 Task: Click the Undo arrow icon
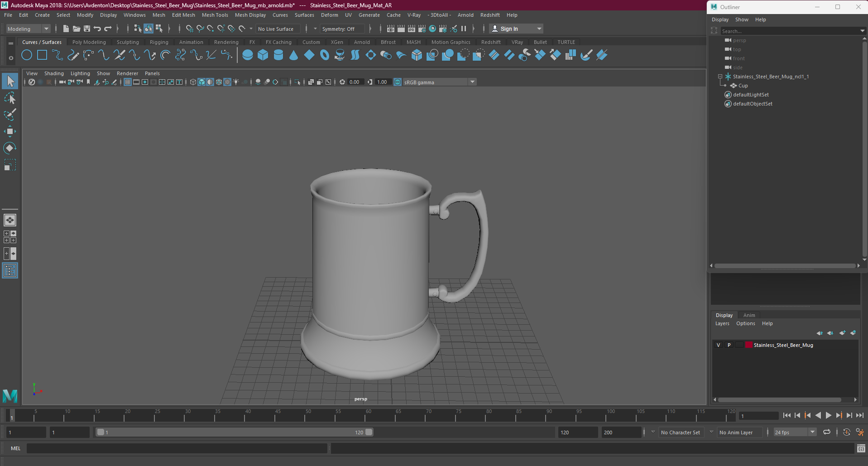click(x=97, y=29)
